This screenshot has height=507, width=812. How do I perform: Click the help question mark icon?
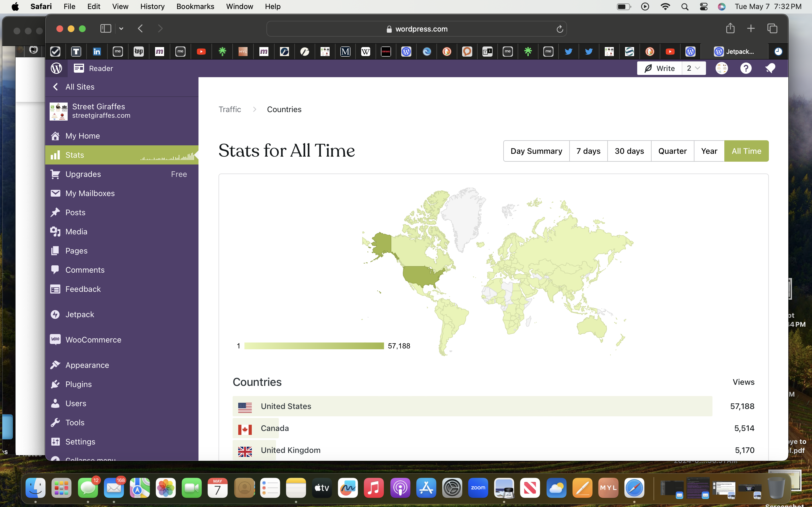745,68
